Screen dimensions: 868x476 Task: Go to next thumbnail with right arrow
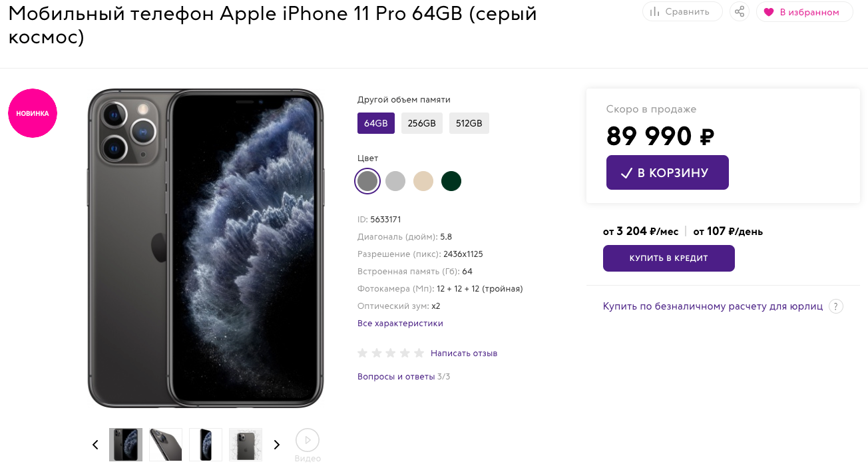277,445
